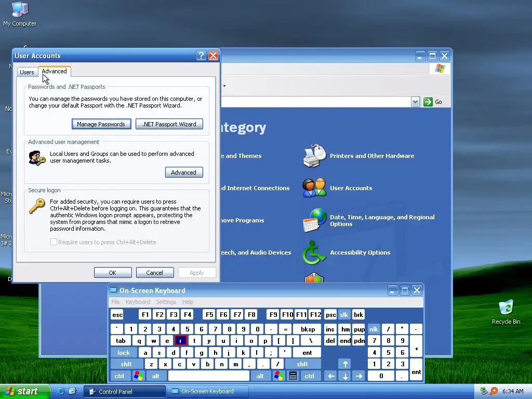Click the second quick launch icon beside Internet Explorer
The width and height of the screenshot is (532, 399).
click(x=72, y=391)
